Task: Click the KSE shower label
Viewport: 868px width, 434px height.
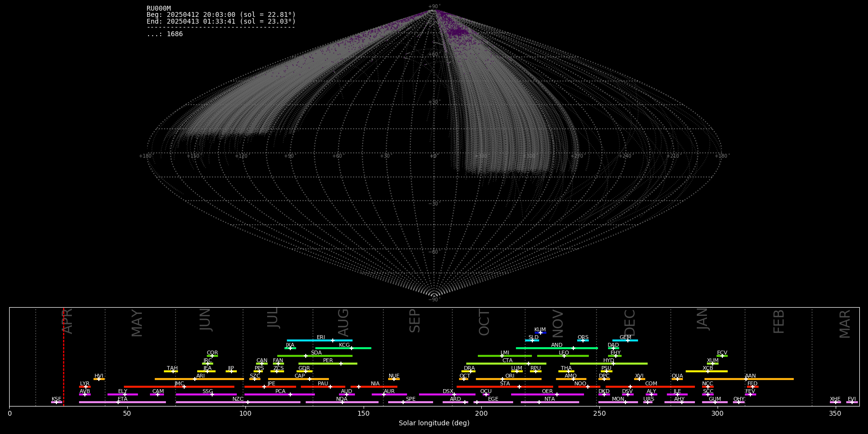Action: (x=56, y=399)
